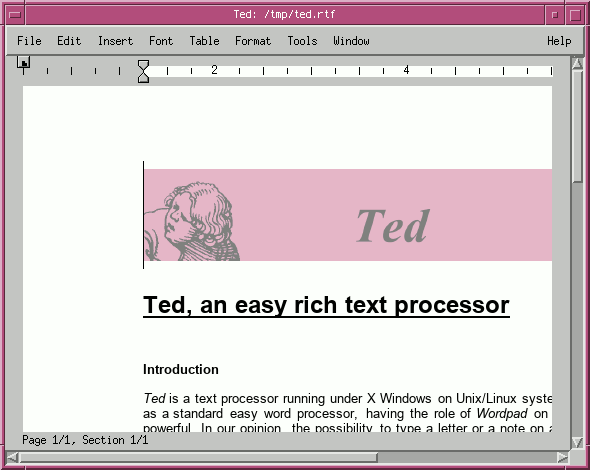Click the ruler mark labeled 4
The height and width of the screenshot is (470, 590).
(406, 70)
